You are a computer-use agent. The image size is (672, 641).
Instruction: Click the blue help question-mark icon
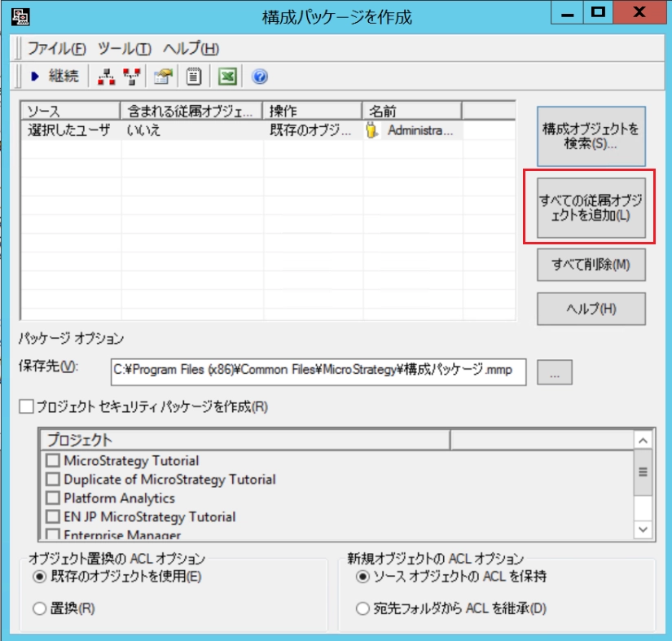[x=260, y=77]
